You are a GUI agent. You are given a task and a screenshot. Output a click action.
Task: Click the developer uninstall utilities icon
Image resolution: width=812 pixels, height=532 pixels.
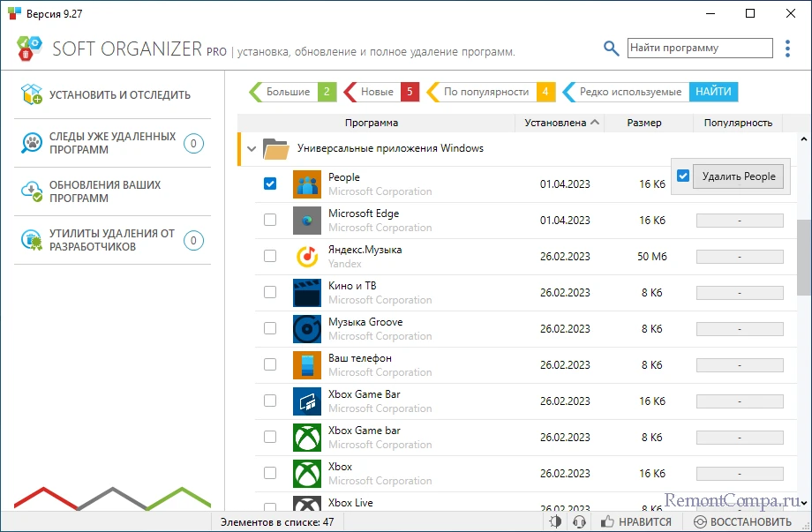click(x=32, y=240)
